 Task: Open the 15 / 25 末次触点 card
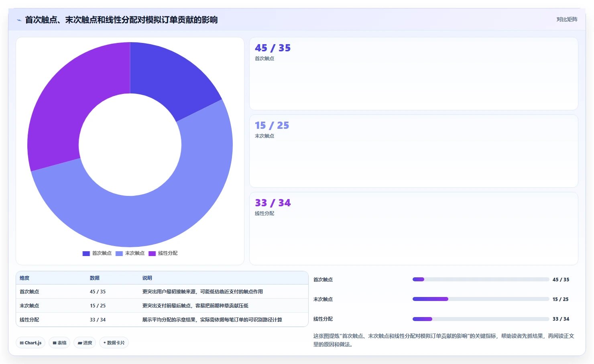[413, 151]
